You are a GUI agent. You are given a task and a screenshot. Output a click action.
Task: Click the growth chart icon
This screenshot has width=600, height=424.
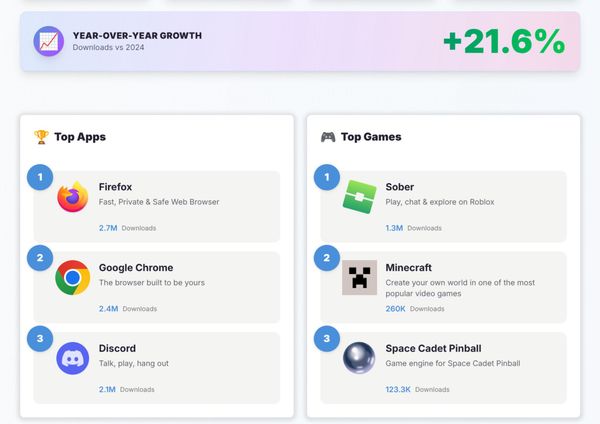49,41
